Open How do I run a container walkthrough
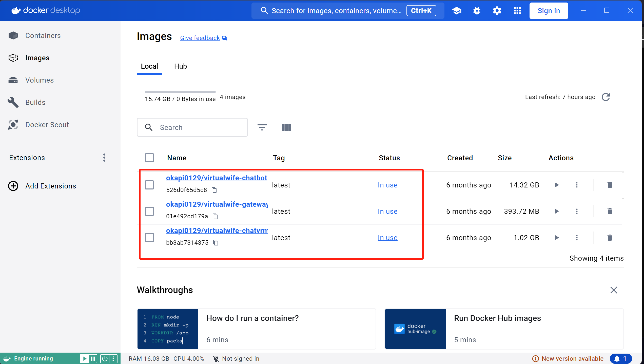This screenshot has width=644, height=364. click(x=257, y=329)
